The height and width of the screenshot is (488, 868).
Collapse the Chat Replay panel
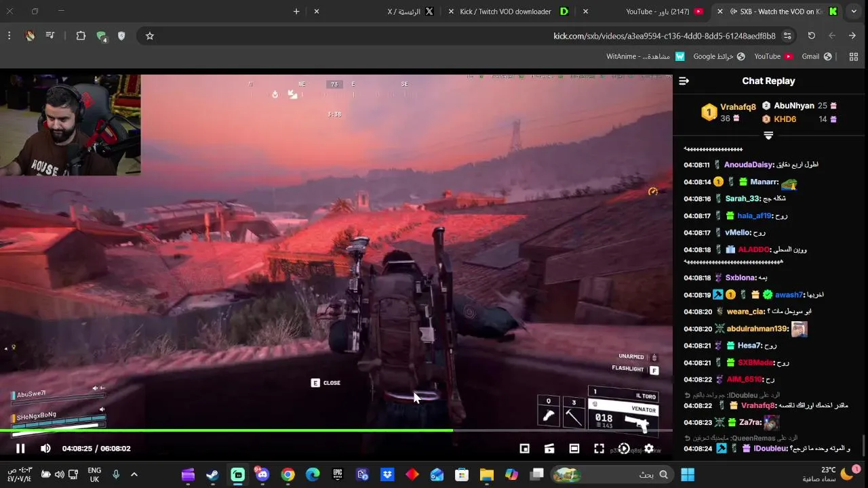click(684, 81)
